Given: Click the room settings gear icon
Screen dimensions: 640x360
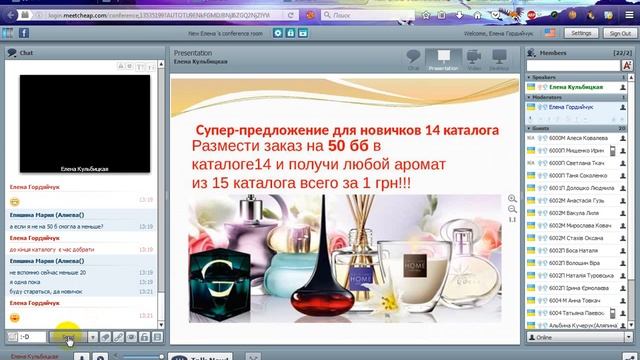Looking at the screenshot, I should [x=278, y=33].
